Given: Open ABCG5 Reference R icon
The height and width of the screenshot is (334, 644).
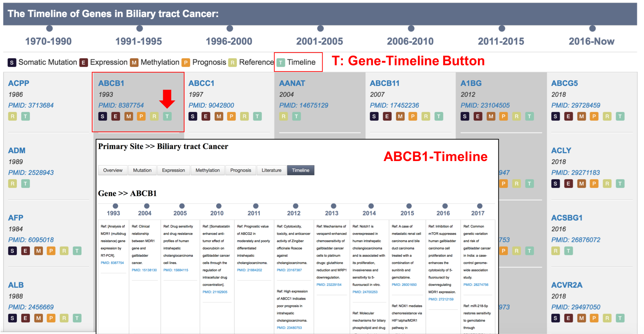Looking at the screenshot, I should click(607, 116).
